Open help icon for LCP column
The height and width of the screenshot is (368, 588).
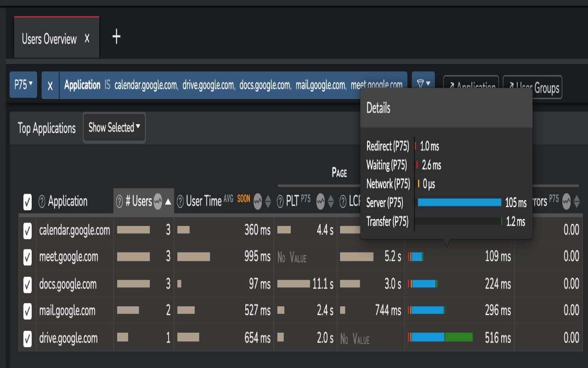coord(343,201)
